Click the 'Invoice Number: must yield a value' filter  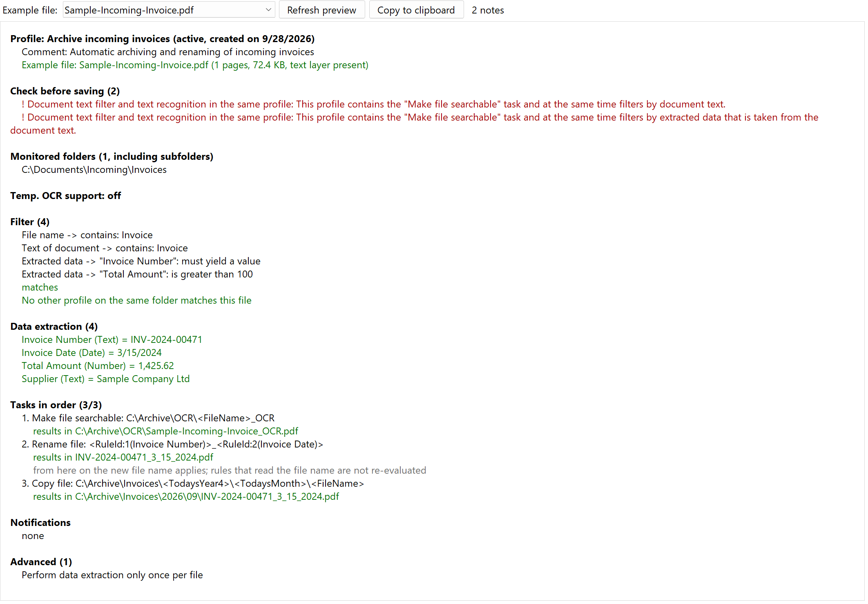pyautogui.click(x=141, y=261)
